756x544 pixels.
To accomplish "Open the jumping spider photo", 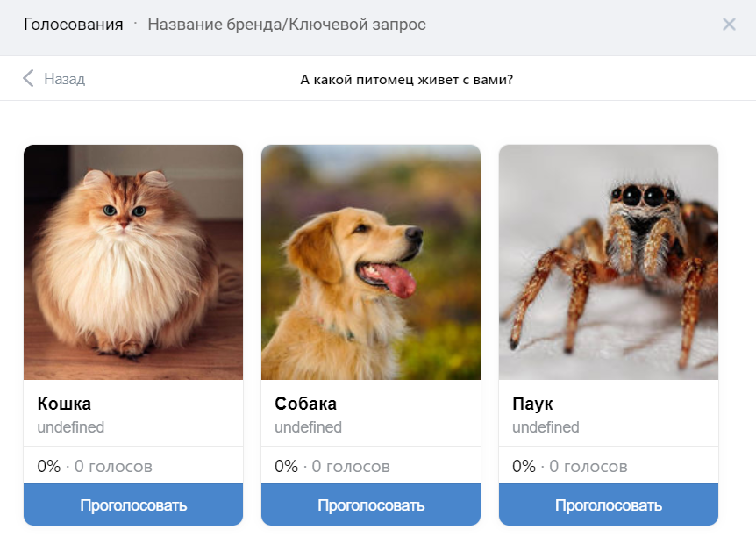I will tap(609, 261).
